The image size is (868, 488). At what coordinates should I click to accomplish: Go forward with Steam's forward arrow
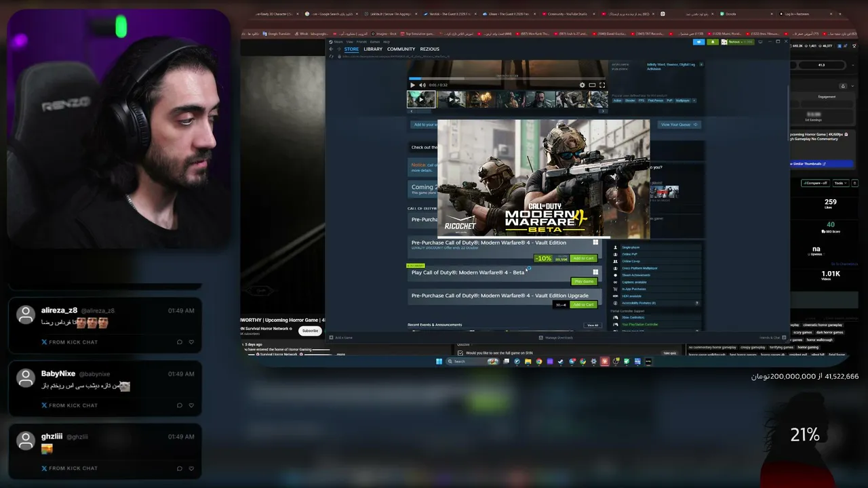(x=338, y=49)
